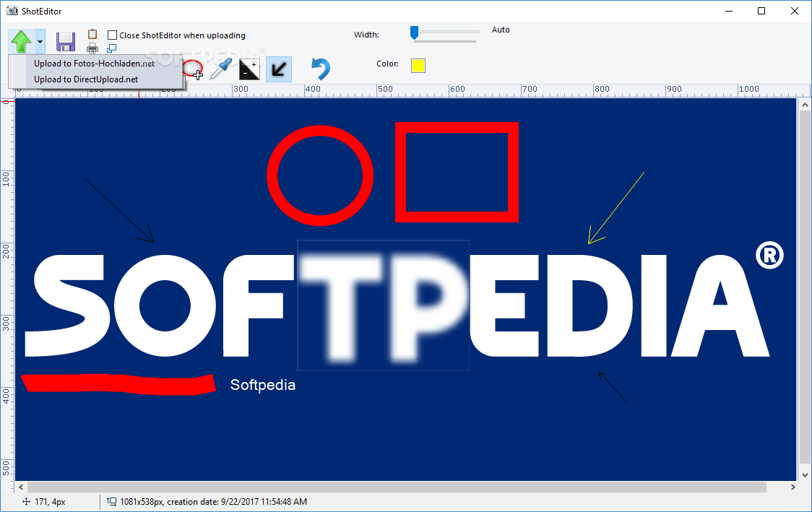Select the red ellipse drawing tool
Viewport: 812px width, 512px height.
click(x=193, y=69)
